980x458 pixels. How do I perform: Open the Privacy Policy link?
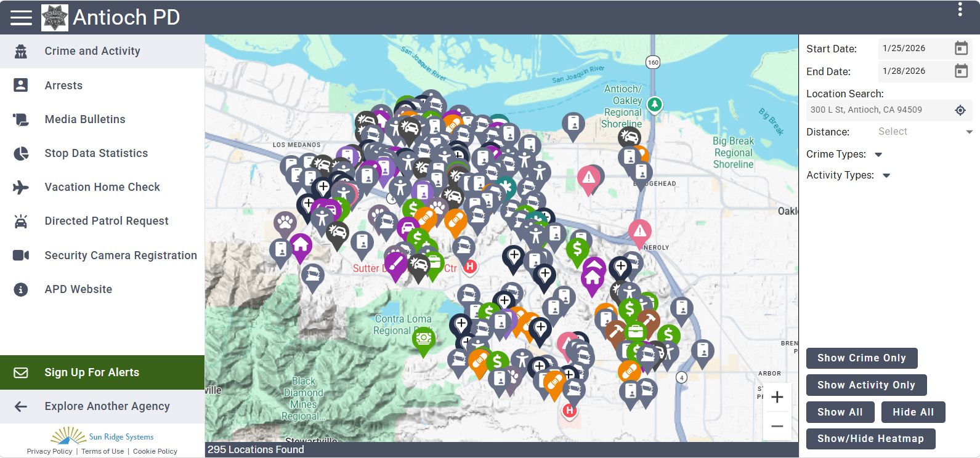[49, 451]
